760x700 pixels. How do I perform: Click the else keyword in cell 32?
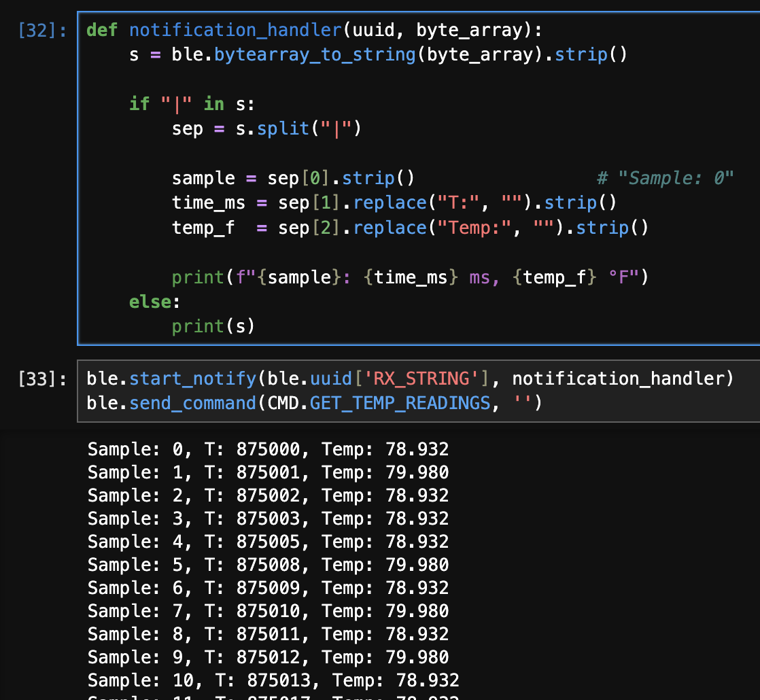pos(150,302)
